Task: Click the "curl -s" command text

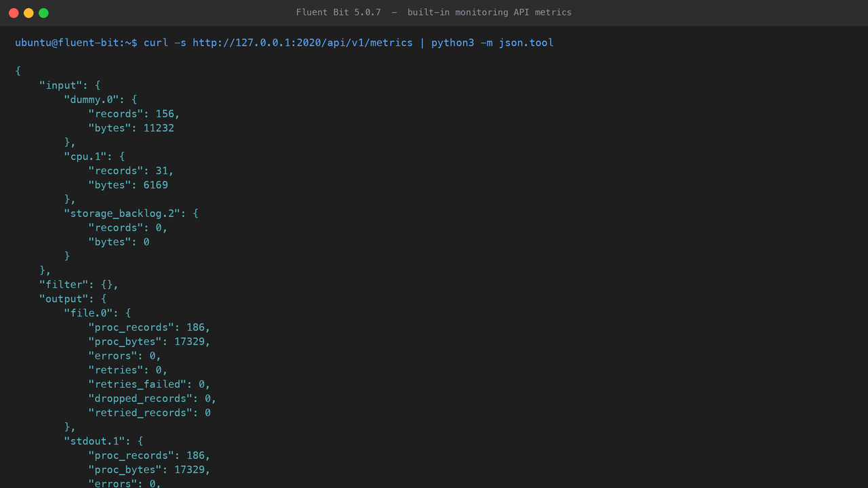Action: pos(165,43)
